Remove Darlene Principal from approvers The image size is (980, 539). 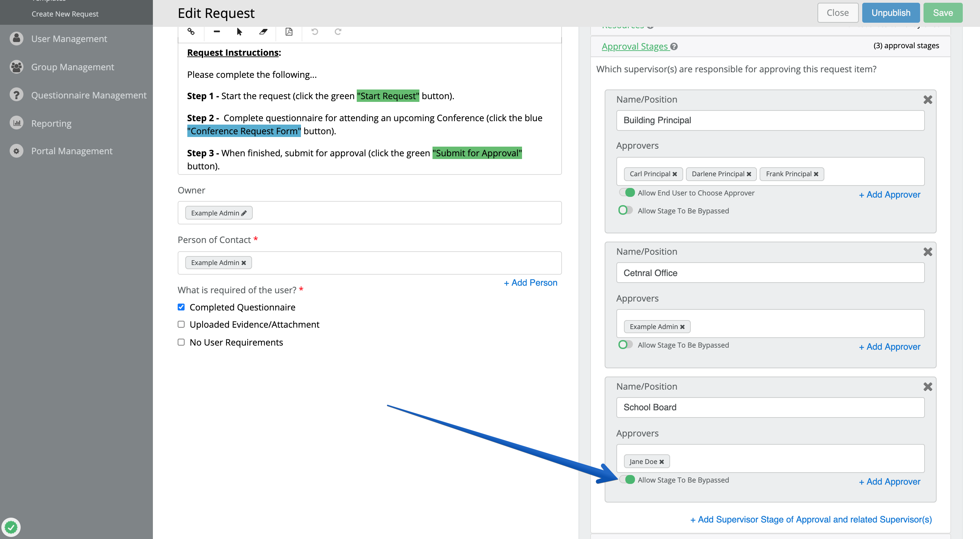pos(749,174)
